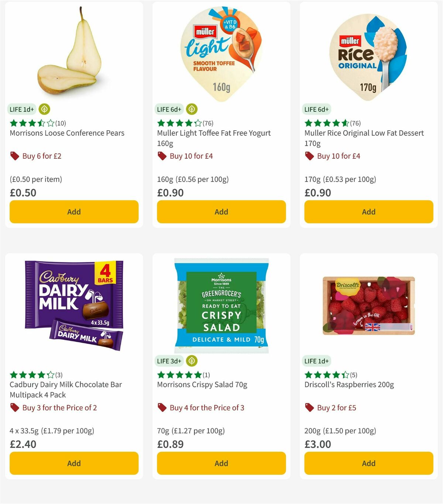
Task: Click the 'LIFE 1d+' badge on Conference Pears
Action: (21, 109)
